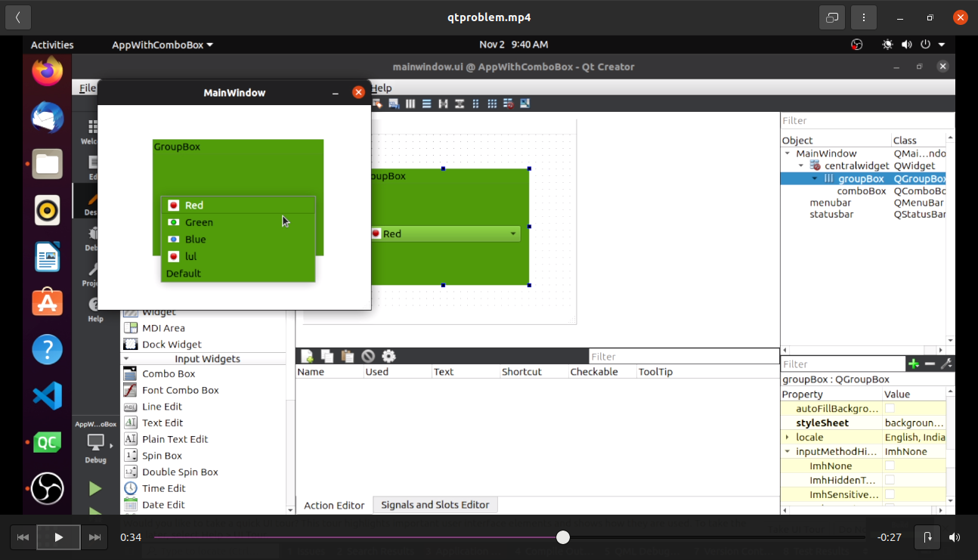978x560 pixels.
Task: Open OBS Studio from the dock
Action: point(47,488)
